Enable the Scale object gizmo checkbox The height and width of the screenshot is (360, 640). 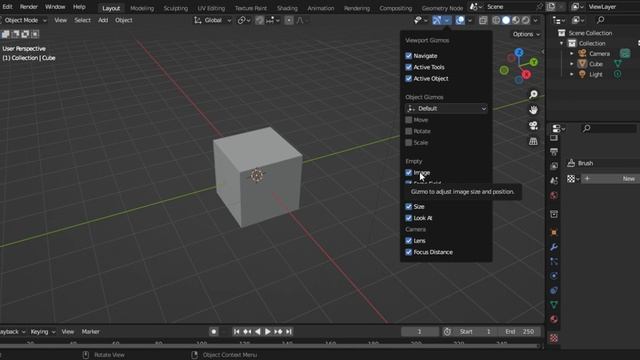point(409,142)
